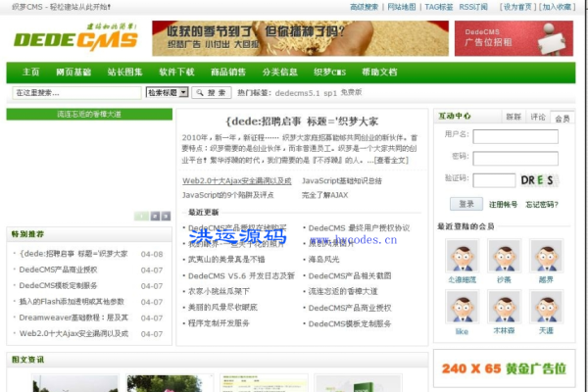Screen dimensions: 588x392
Task: Click the magnifier 搜索 button
Action: tap(212, 93)
